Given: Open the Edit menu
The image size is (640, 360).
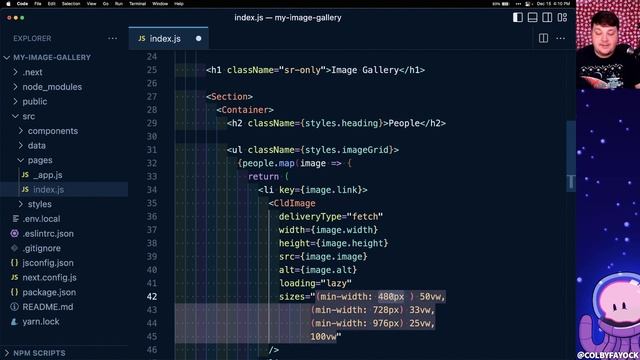Looking at the screenshot, I should click(x=51, y=4).
